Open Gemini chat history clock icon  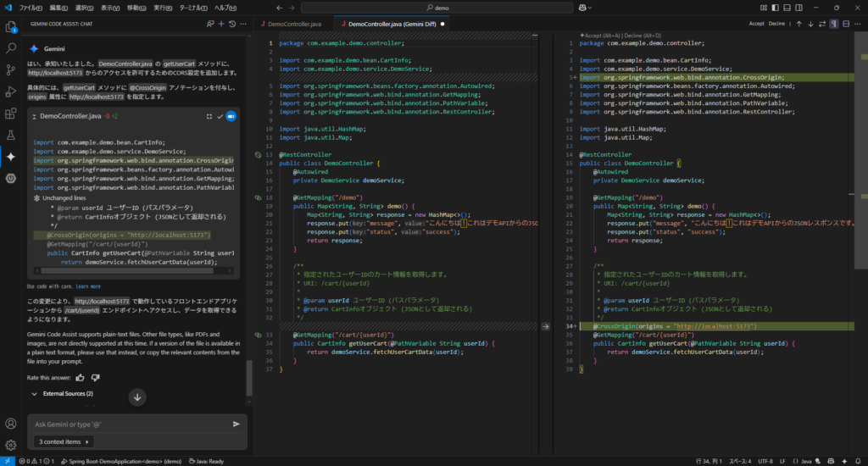(x=232, y=24)
